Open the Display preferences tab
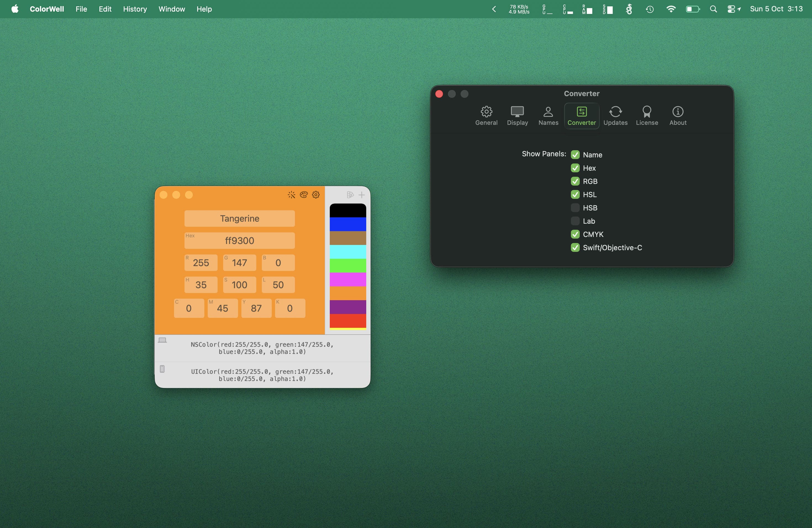Viewport: 812px width, 528px height. pyautogui.click(x=517, y=116)
